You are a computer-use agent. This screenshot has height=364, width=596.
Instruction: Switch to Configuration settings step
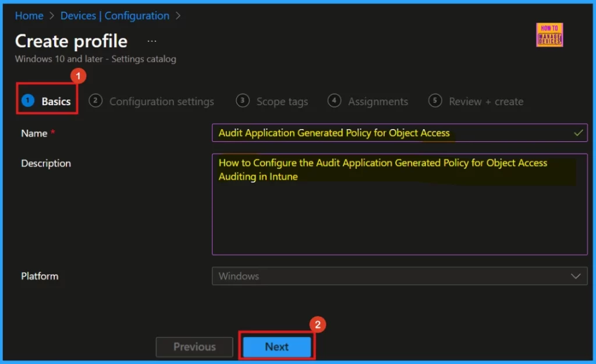tap(151, 101)
